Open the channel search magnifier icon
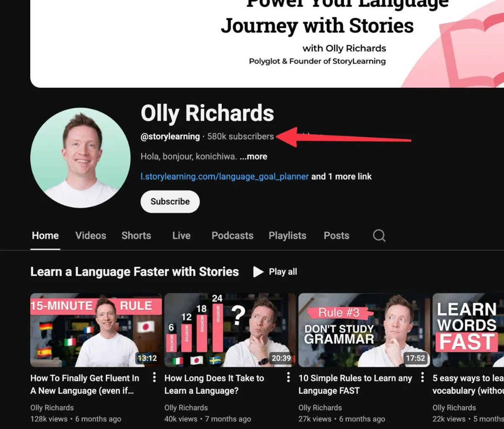504x429 pixels. [379, 235]
